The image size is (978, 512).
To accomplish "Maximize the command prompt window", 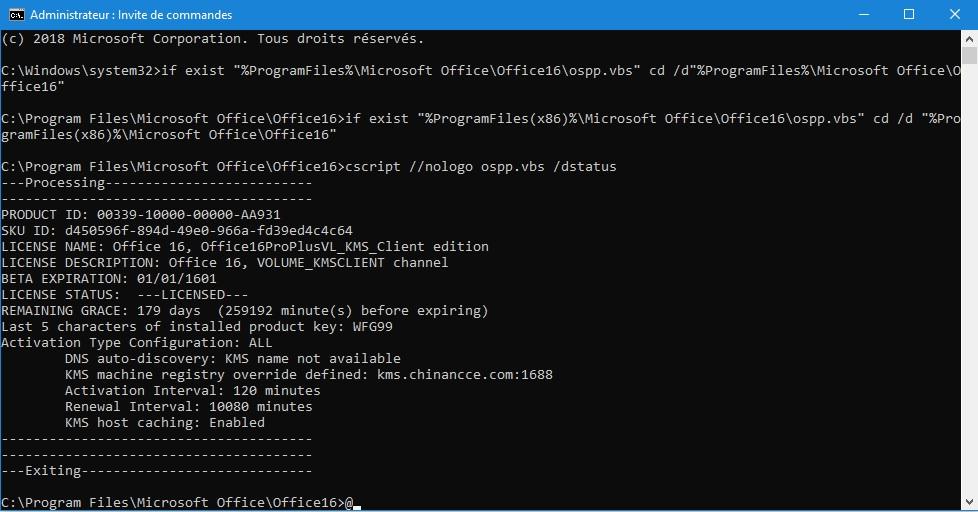I will click(x=909, y=14).
